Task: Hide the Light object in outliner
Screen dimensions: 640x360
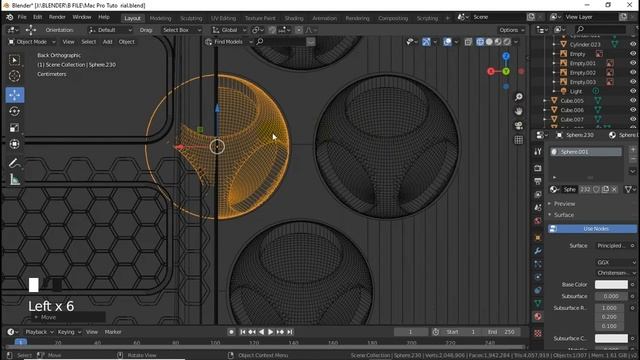Action: coord(633,91)
